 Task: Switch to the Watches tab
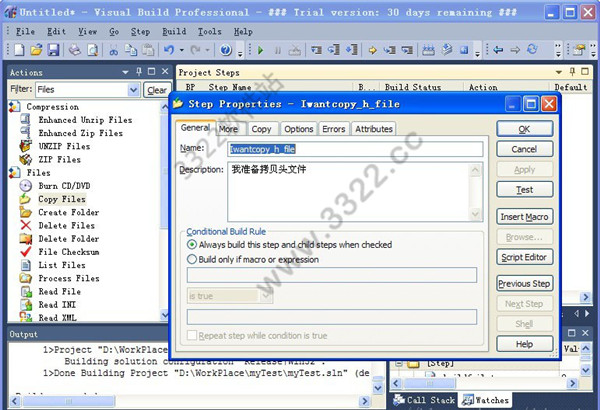485,400
